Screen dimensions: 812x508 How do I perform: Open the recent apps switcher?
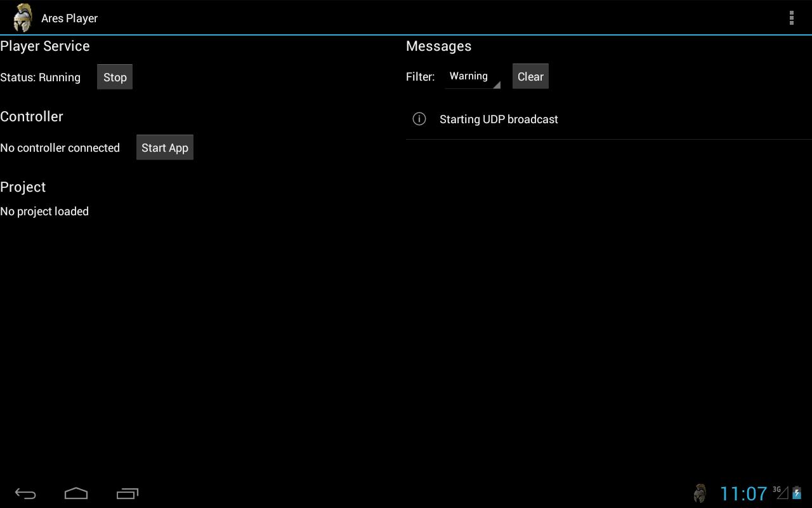128,493
